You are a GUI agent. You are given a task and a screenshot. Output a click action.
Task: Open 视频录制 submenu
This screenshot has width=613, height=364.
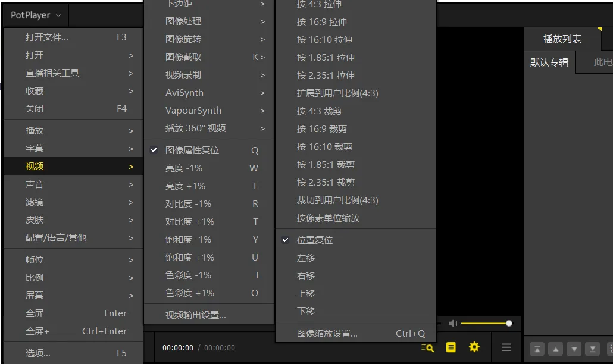pyautogui.click(x=209, y=75)
